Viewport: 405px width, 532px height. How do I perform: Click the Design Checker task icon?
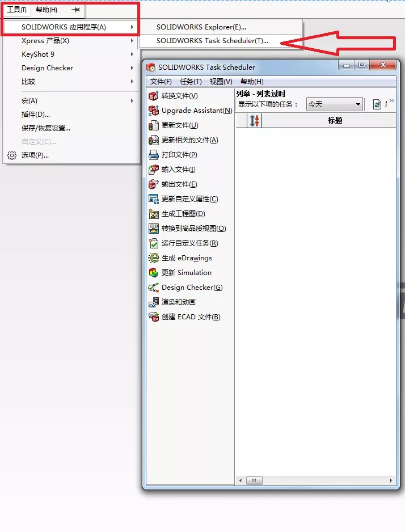click(x=153, y=288)
